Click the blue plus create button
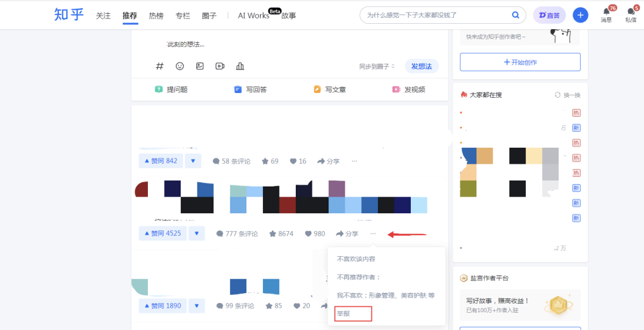This screenshot has height=330, width=644. click(580, 15)
